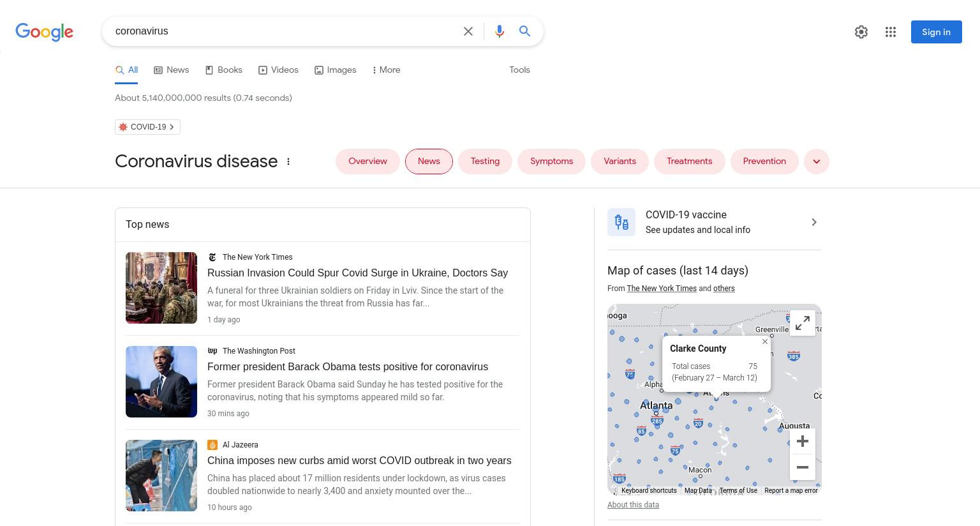980x526 pixels.
Task: Click Keyboard shortcuts on map
Action: 649,490
